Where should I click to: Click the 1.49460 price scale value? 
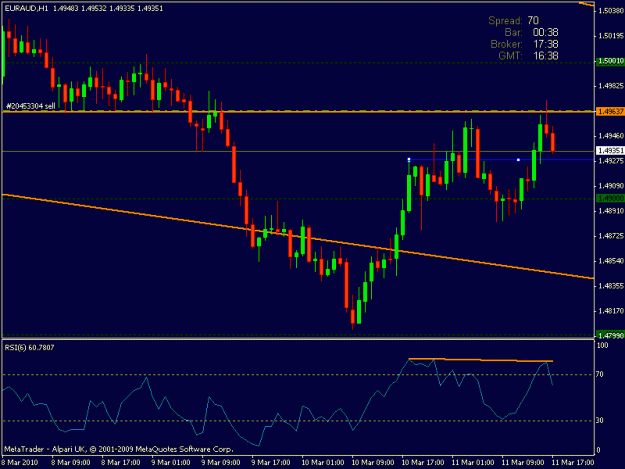click(x=611, y=136)
